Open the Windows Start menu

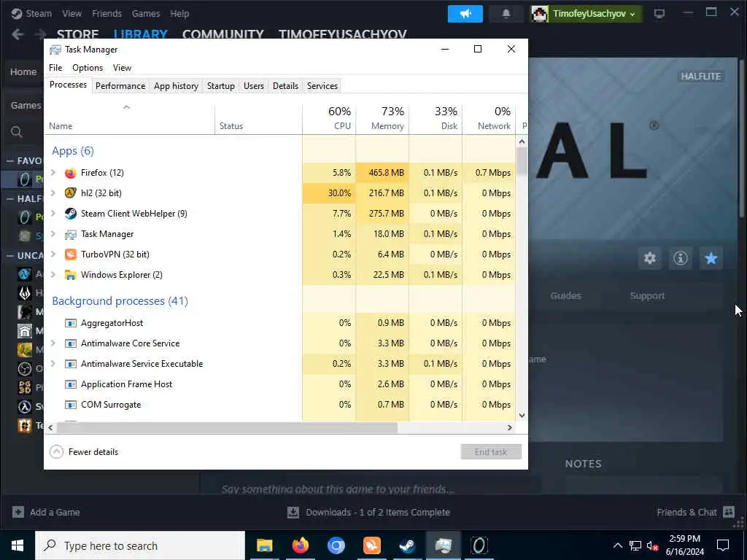(x=18, y=545)
